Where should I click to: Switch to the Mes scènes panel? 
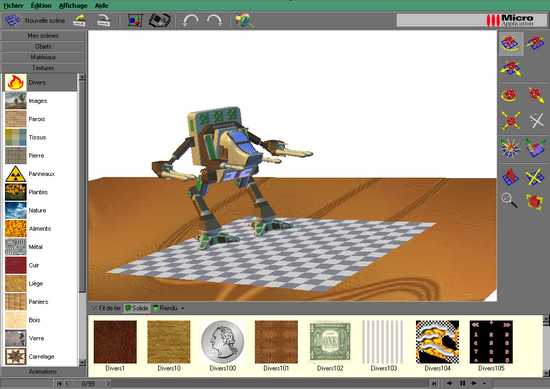click(43, 36)
